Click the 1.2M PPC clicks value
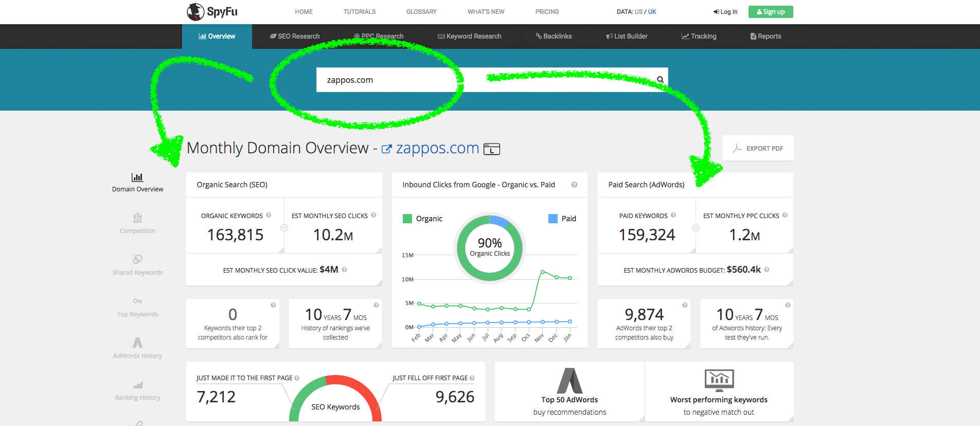This screenshot has width=980, height=426. (744, 235)
